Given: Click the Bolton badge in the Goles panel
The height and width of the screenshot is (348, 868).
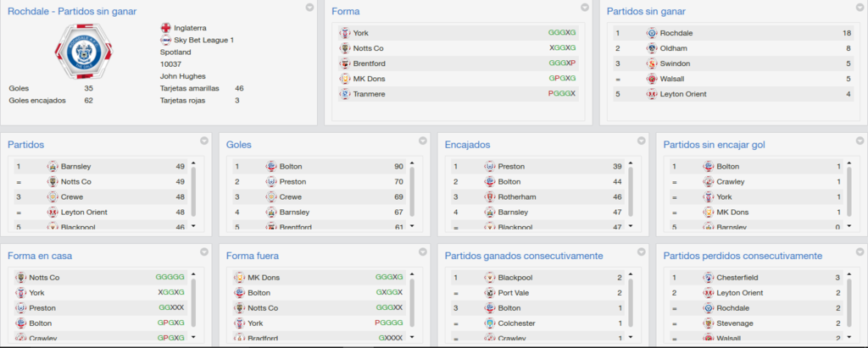Looking at the screenshot, I should (271, 167).
